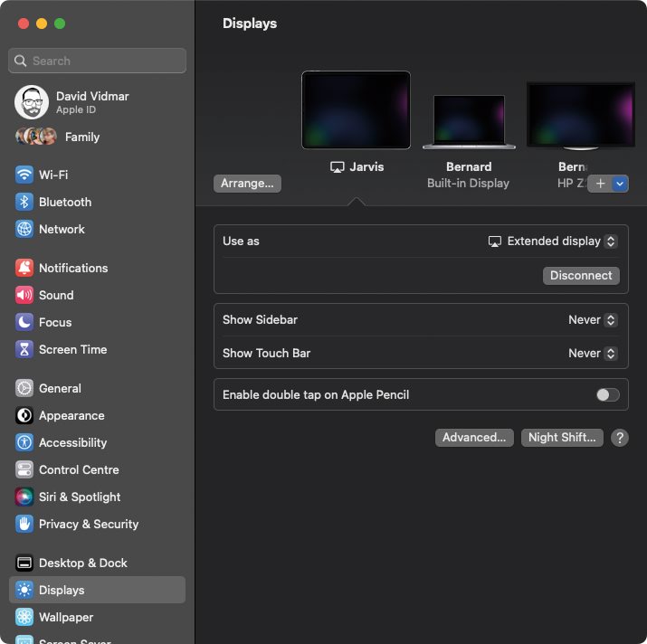Click the Appearance label in sidebar
The image size is (647, 644).
coord(71,415)
